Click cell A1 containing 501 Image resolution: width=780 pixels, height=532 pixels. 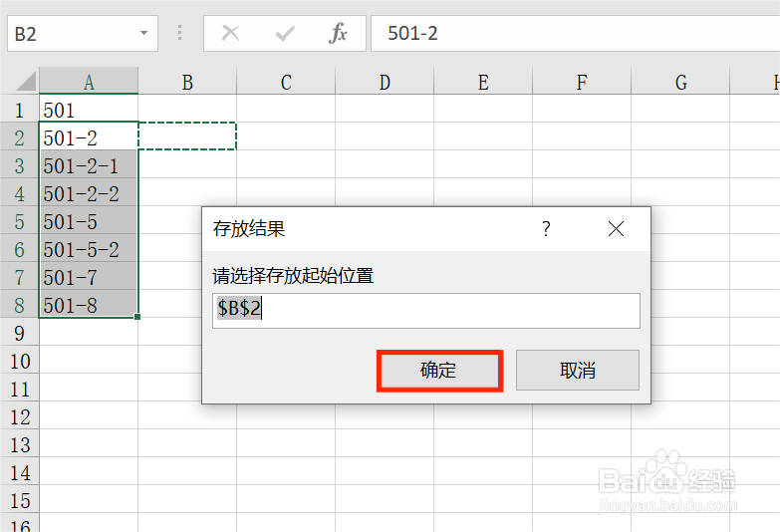click(x=89, y=110)
